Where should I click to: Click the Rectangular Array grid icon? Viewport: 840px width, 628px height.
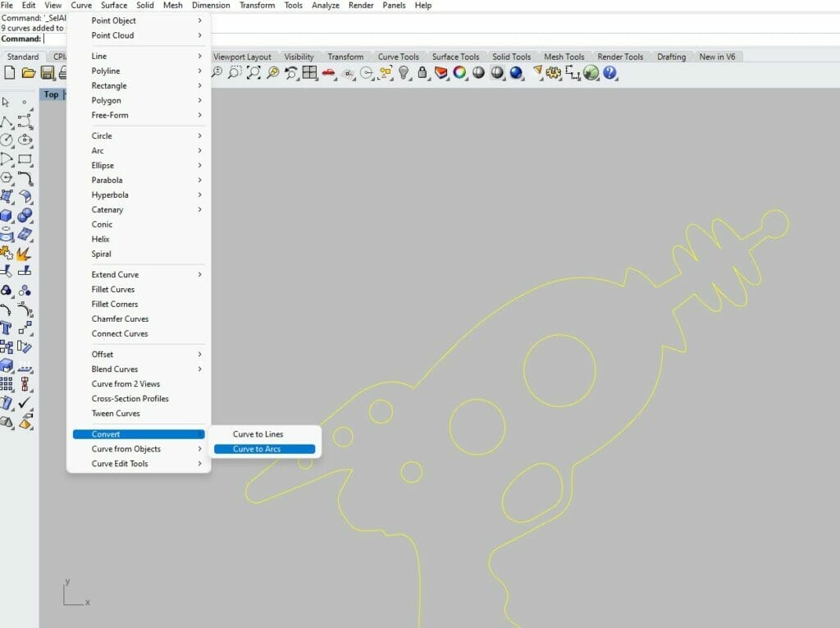click(x=7, y=383)
